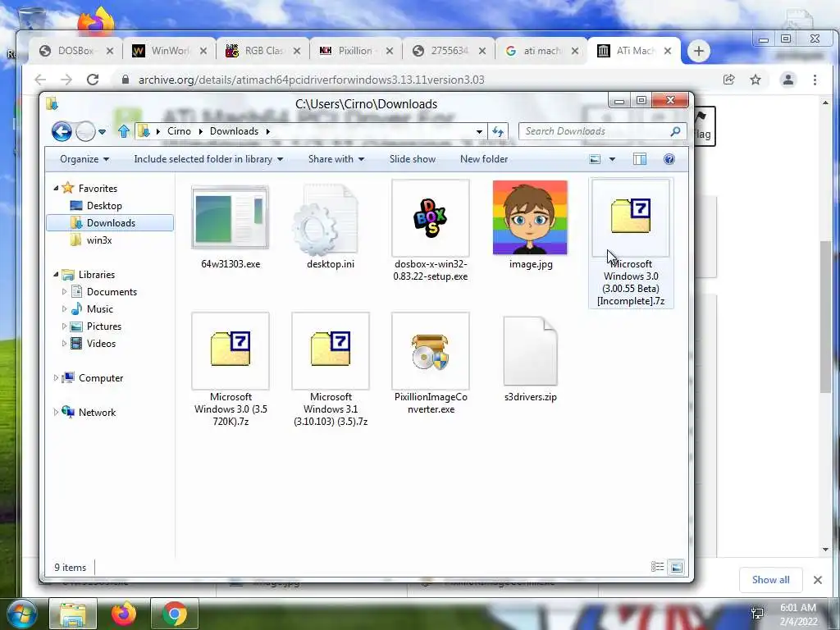This screenshot has height=630, width=840.
Task: Open Firefox from the taskbar
Action: tap(123, 614)
